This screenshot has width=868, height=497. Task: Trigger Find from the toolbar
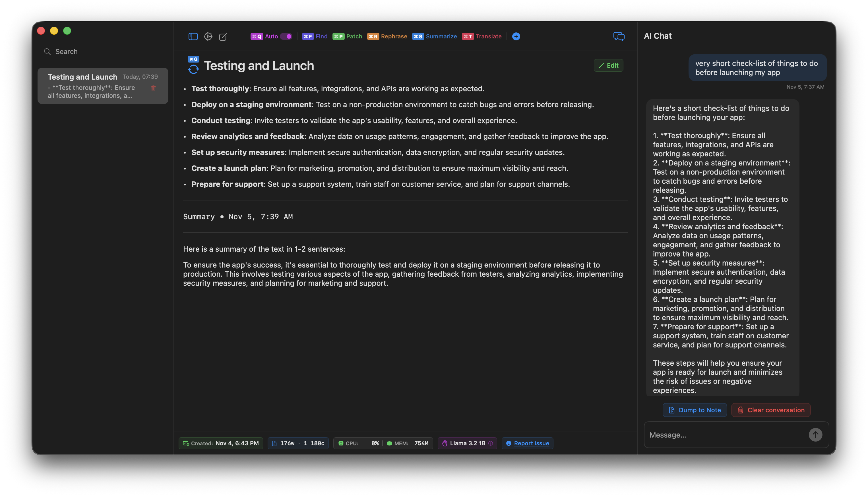click(x=315, y=36)
